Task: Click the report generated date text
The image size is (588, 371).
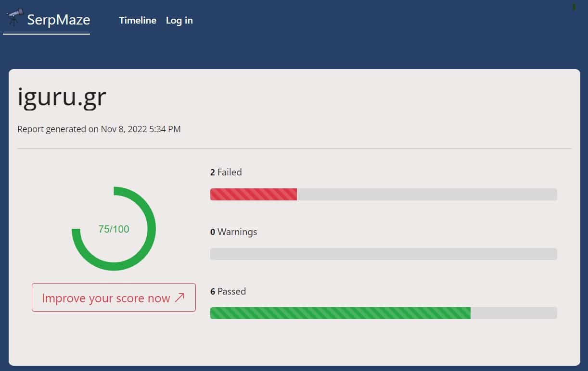Action: pos(99,129)
